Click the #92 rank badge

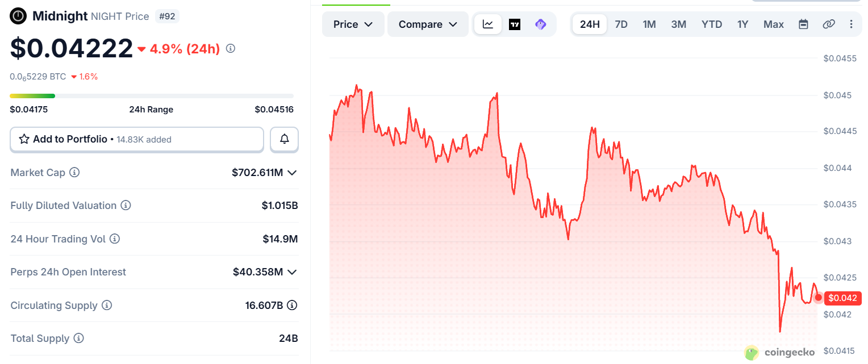[x=167, y=16]
